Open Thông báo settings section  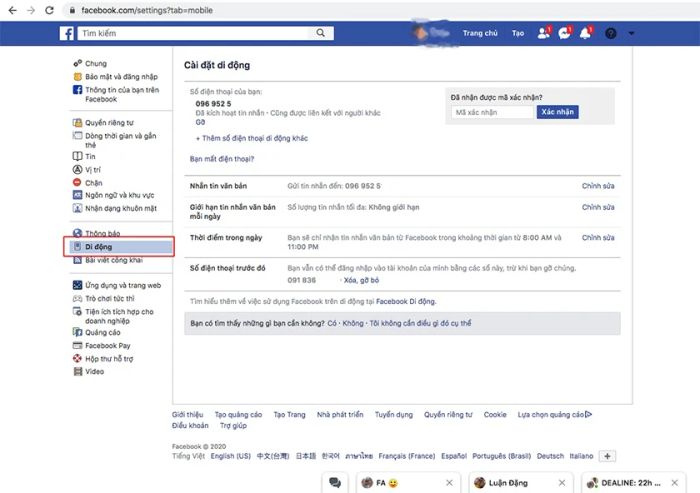[102, 233]
